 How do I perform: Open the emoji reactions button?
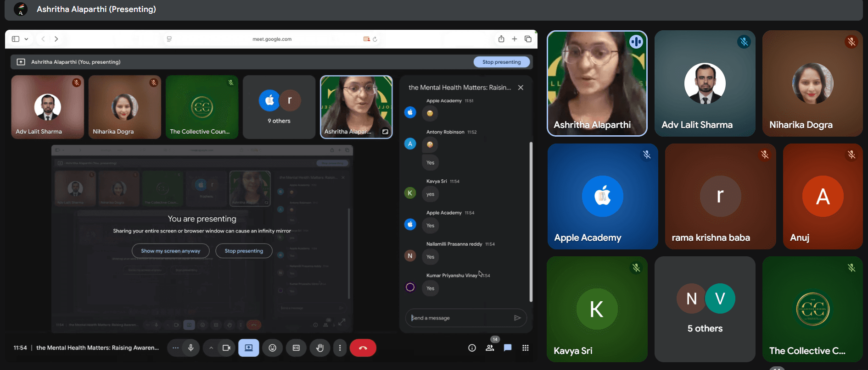pyautogui.click(x=273, y=348)
